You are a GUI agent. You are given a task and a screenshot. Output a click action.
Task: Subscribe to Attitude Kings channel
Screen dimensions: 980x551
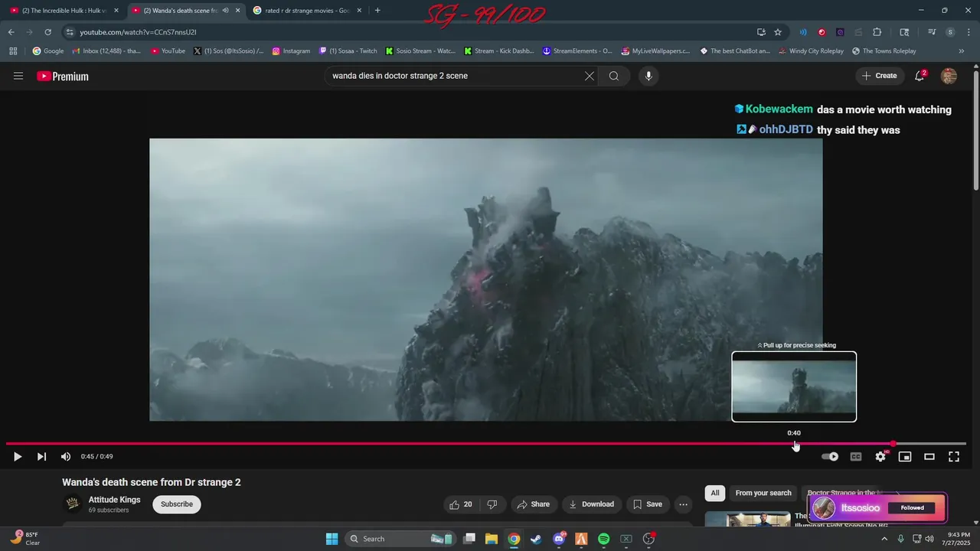(177, 504)
